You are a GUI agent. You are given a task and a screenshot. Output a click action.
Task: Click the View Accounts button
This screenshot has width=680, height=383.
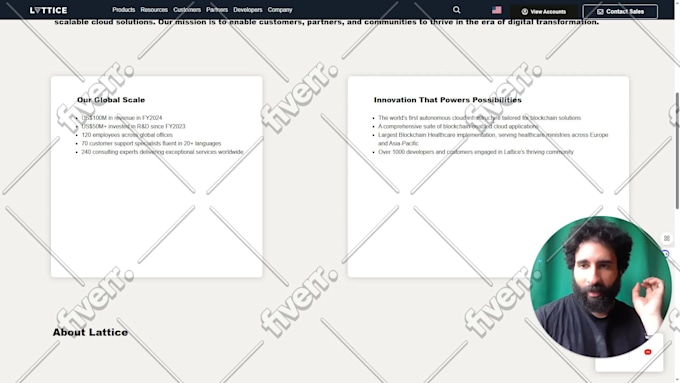click(544, 12)
